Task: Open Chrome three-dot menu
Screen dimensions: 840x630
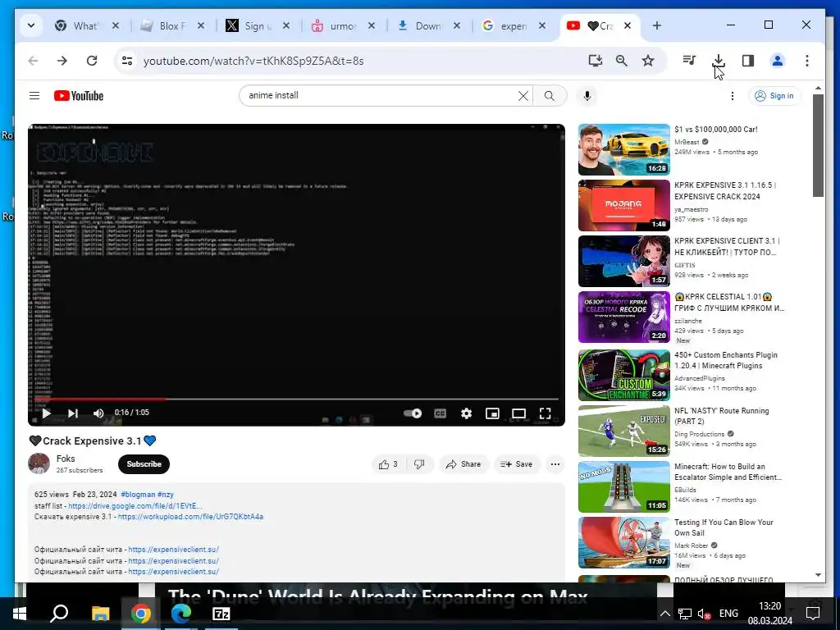Action: coord(807,61)
